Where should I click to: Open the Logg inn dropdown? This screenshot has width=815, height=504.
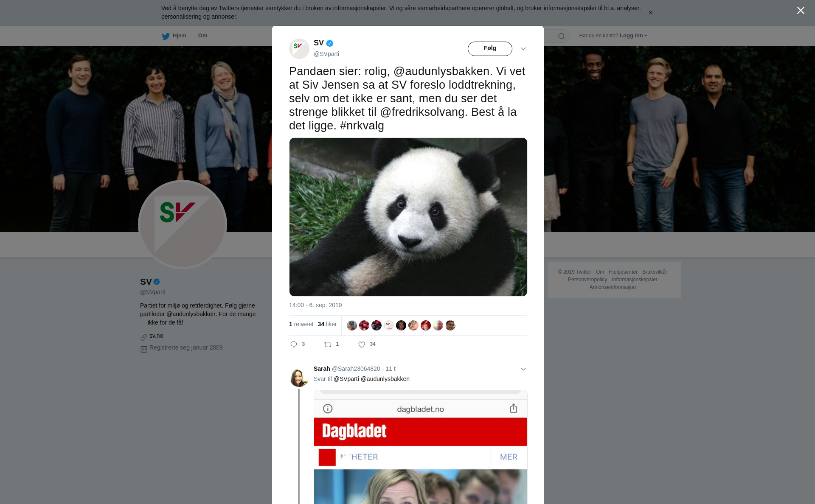pyautogui.click(x=633, y=36)
